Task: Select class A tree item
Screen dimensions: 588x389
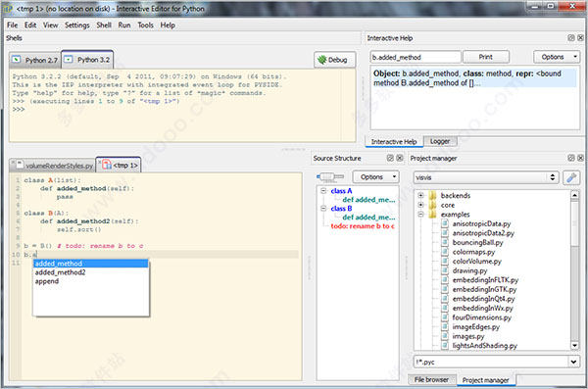Action: [x=341, y=191]
